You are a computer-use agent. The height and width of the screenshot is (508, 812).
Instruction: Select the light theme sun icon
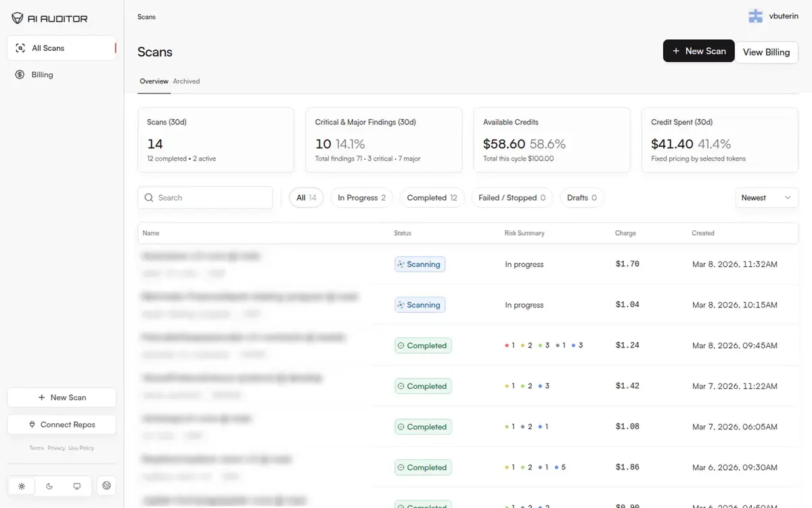(x=22, y=486)
